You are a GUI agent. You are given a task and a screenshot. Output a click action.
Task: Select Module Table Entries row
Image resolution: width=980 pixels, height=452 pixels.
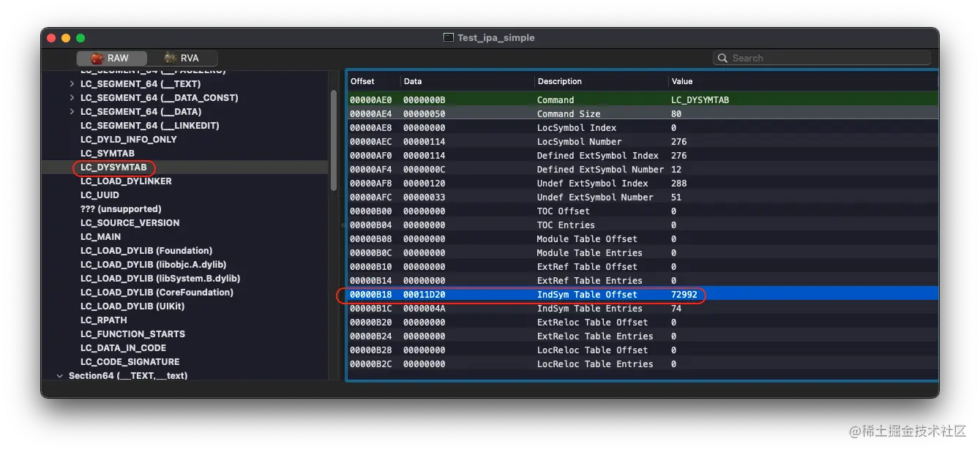[643, 252]
